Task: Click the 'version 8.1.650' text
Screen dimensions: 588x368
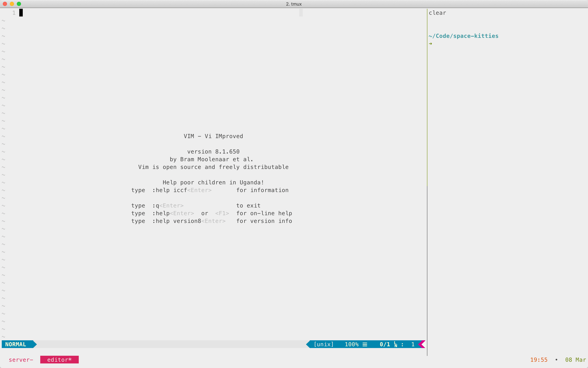Action: (213, 152)
